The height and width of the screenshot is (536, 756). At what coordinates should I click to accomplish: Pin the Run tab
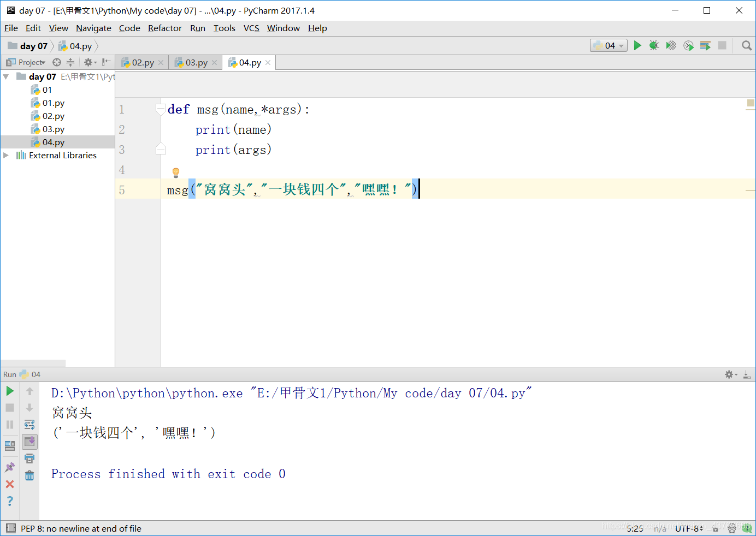coord(10,467)
